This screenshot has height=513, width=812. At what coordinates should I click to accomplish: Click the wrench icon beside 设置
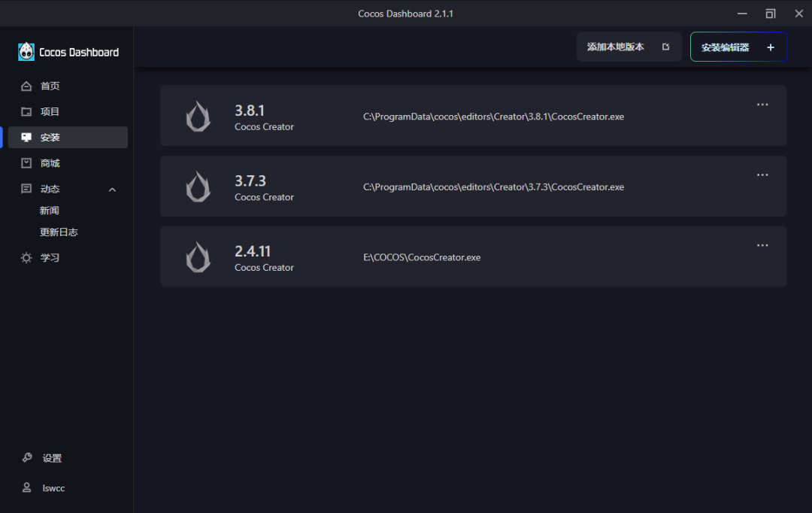(x=27, y=457)
